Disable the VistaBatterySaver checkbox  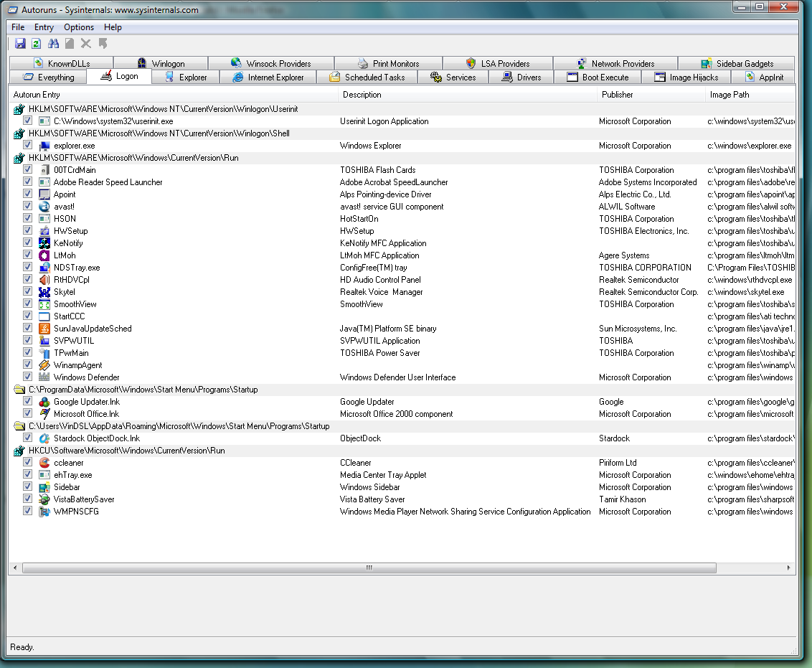(x=27, y=499)
